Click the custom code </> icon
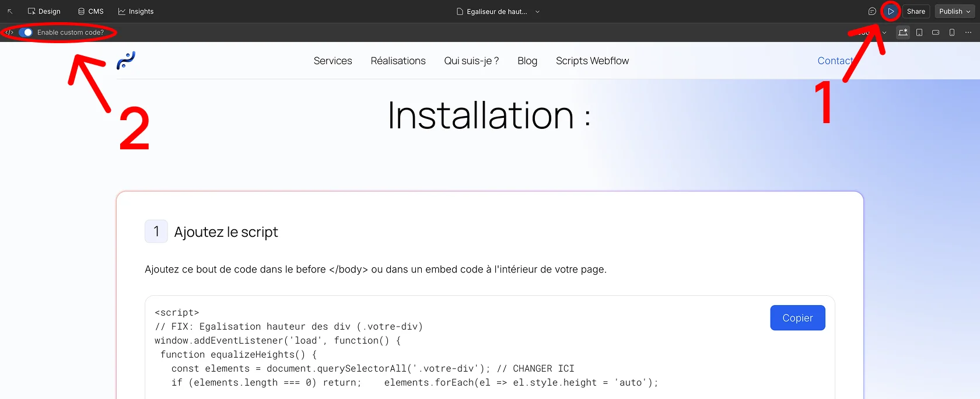Viewport: 980px width, 399px height. (9, 32)
